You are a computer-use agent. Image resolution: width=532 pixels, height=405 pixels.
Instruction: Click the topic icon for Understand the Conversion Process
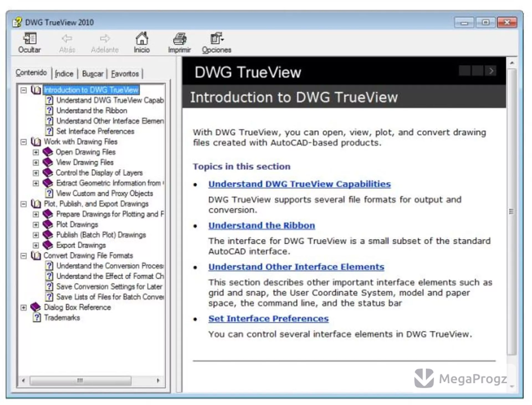coord(49,266)
